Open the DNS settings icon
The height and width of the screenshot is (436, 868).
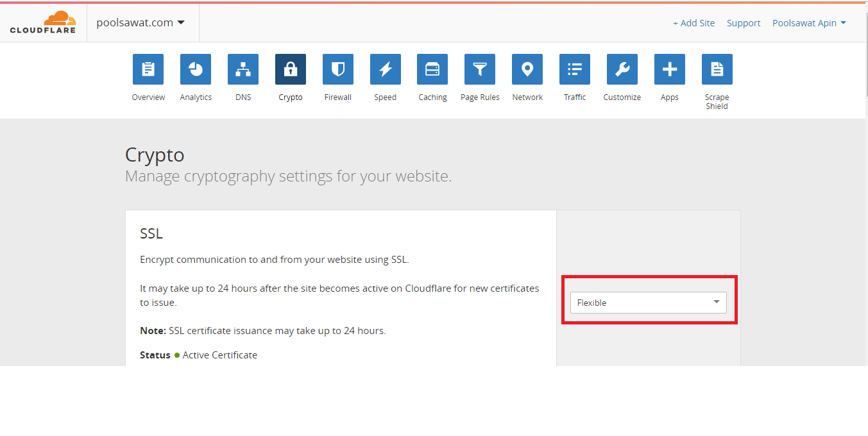point(243,69)
